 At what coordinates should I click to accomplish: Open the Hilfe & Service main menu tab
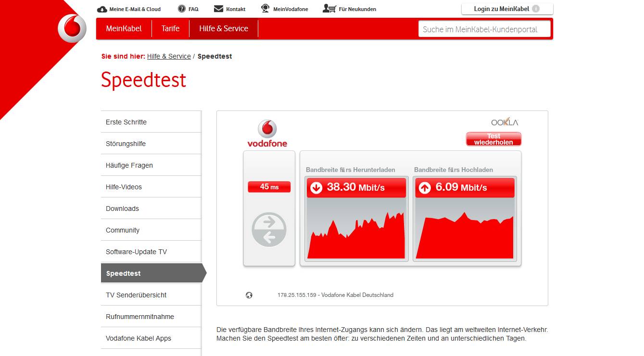click(224, 28)
